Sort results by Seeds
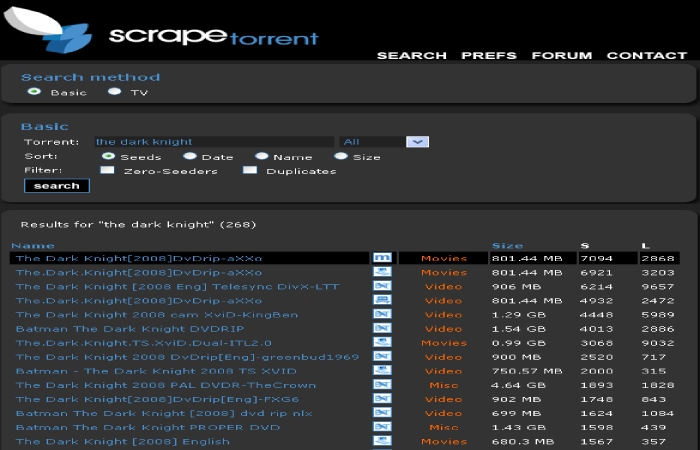 (108, 156)
